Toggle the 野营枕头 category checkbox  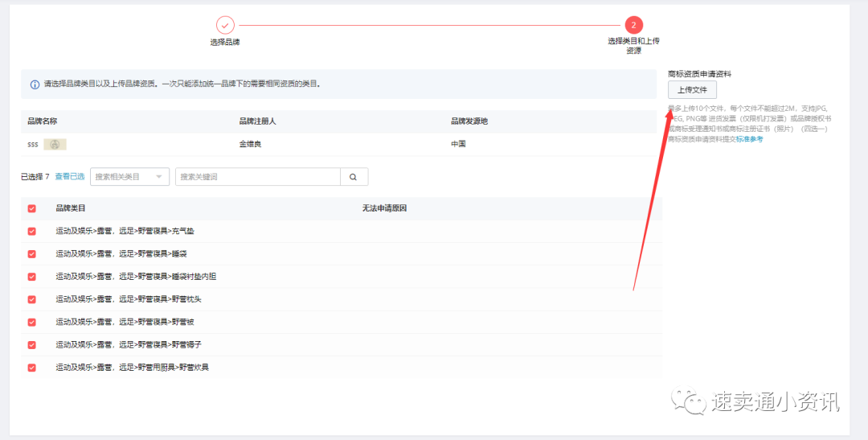coord(32,299)
